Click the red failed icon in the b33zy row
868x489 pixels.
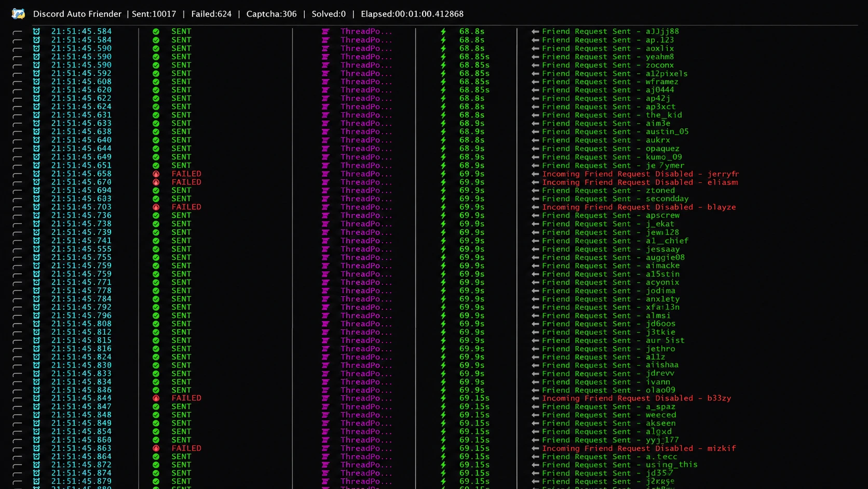pos(156,398)
